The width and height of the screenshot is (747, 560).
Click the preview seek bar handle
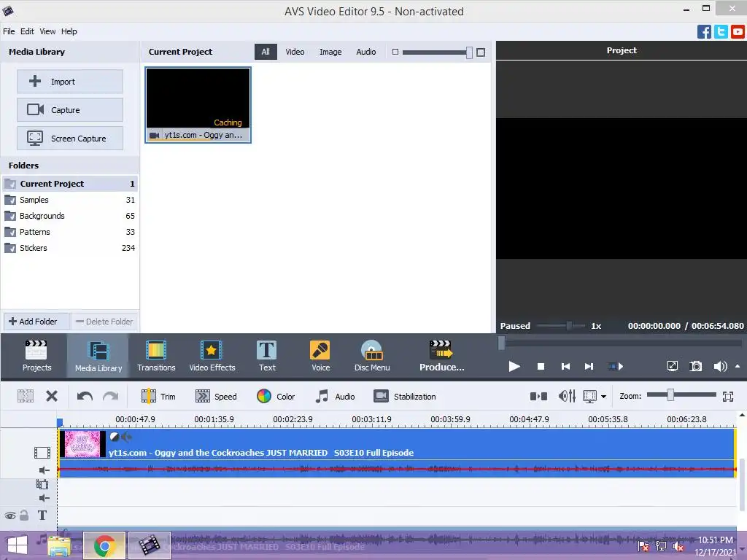click(501, 343)
